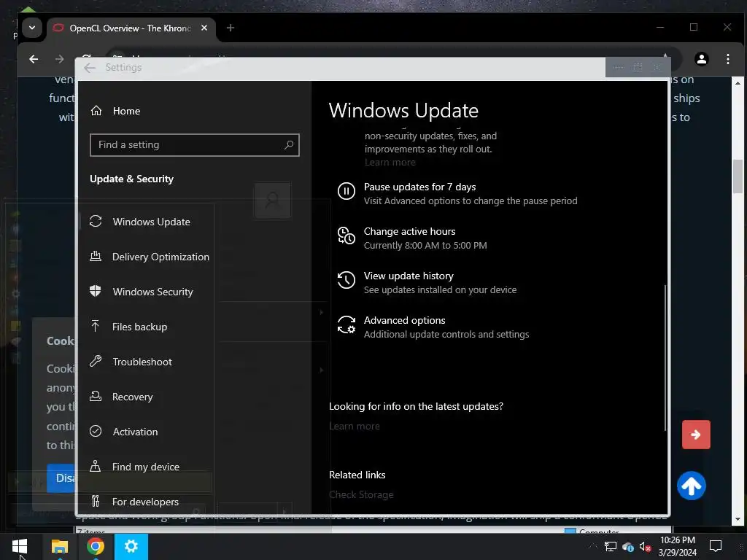This screenshot has height=560, width=747.
Task: Select Recovery in the sidebar
Action: (132, 397)
